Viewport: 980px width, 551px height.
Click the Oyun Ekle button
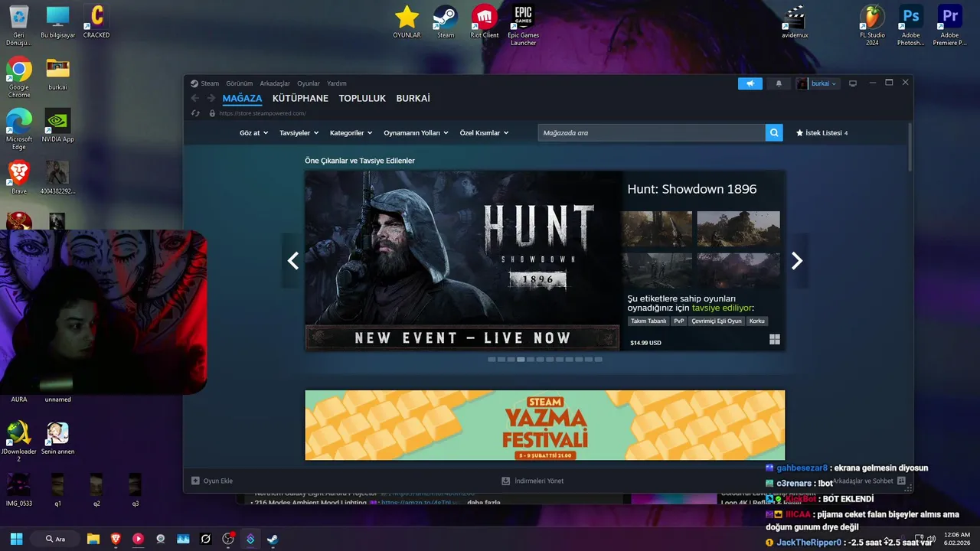[212, 481]
